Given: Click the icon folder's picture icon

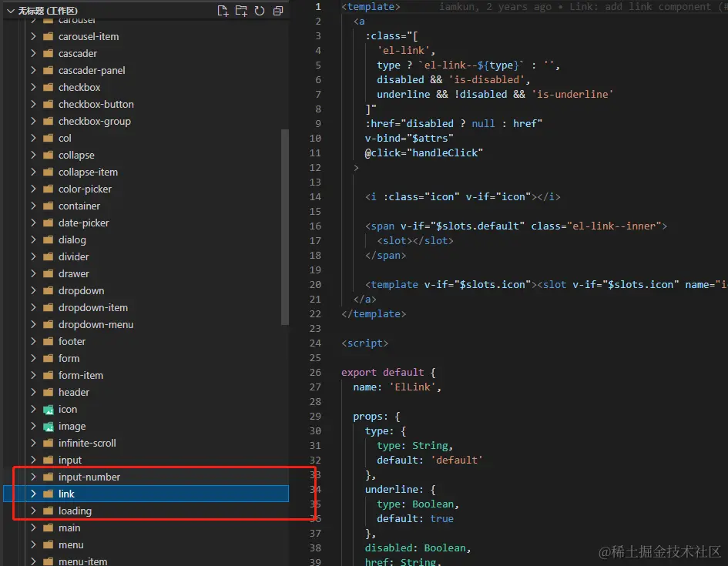Looking at the screenshot, I should 49,410.
